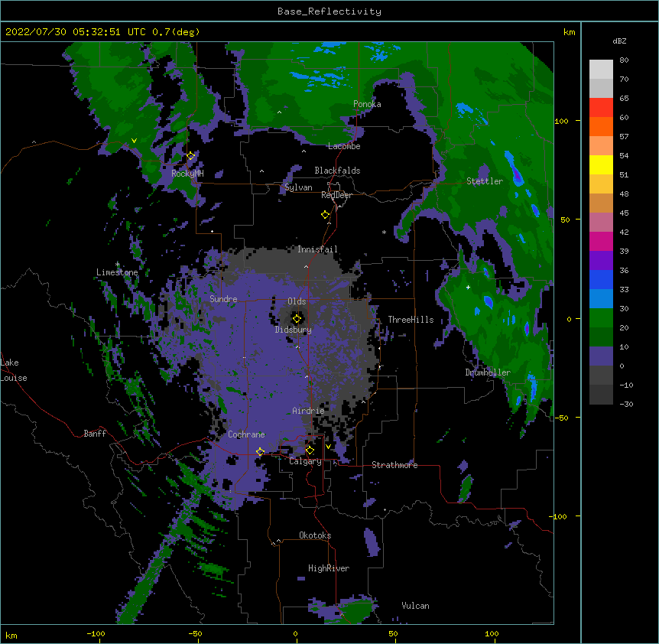The image size is (659, 644).
Task: Click the Strathmore town label
Action: point(394,465)
